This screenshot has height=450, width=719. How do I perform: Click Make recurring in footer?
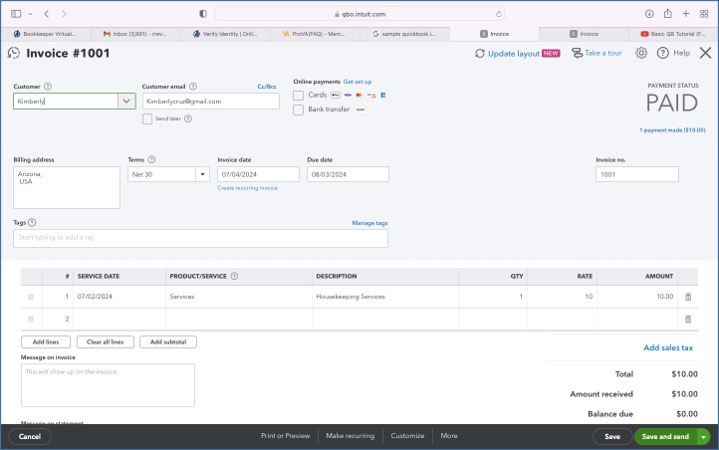(350, 436)
